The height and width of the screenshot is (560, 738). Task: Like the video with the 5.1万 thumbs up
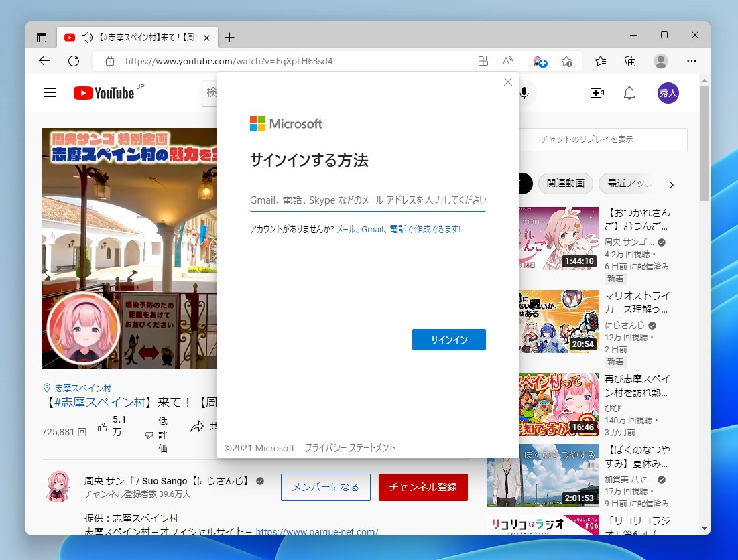[x=102, y=427]
